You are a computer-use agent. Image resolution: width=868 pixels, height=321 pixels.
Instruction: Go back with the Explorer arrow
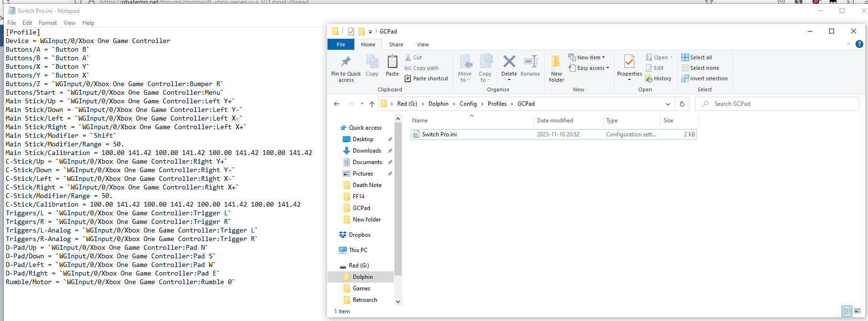[337, 104]
